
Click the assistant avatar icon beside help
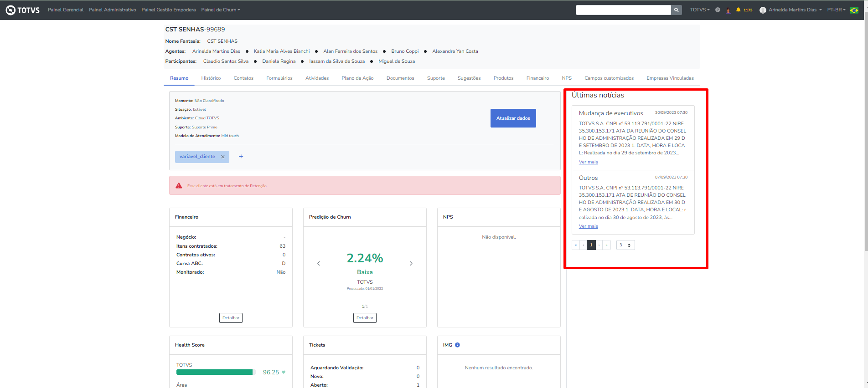coord(728,10)
